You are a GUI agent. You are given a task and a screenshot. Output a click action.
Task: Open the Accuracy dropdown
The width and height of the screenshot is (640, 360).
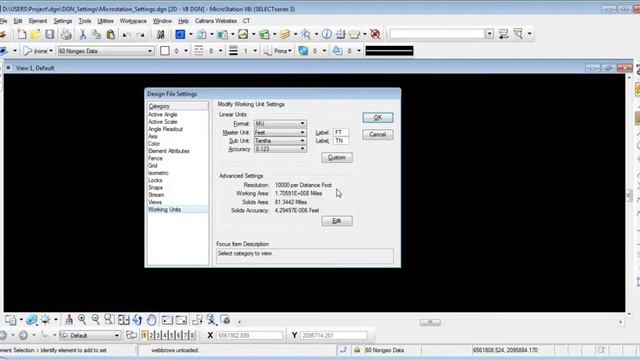[280, 149]
